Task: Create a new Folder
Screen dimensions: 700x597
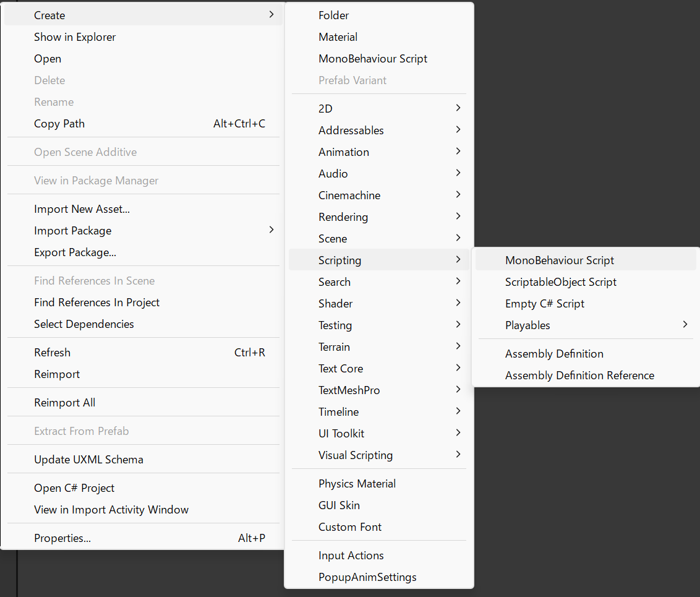Action: (x=334, y=15)
